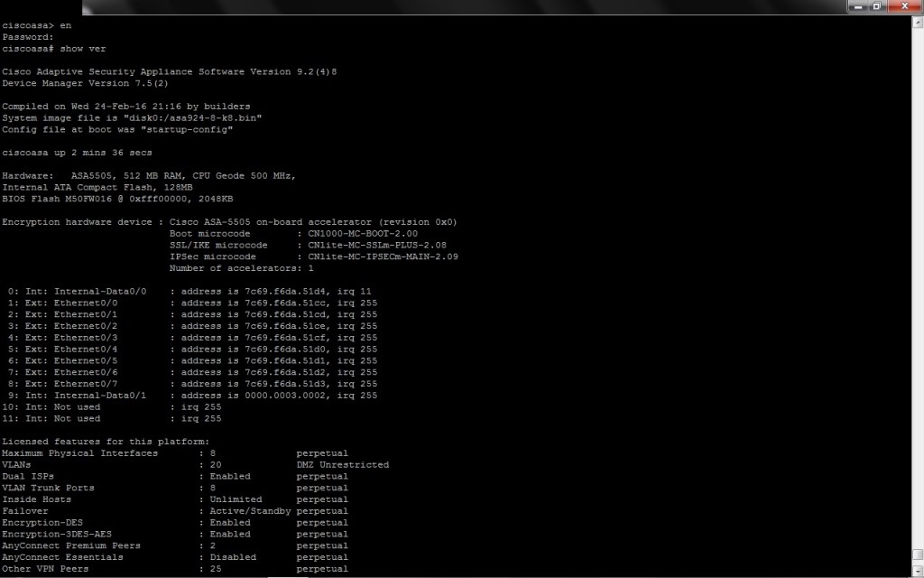Click the 'Password:' line
Screen dimensions: 924x578
28,37
